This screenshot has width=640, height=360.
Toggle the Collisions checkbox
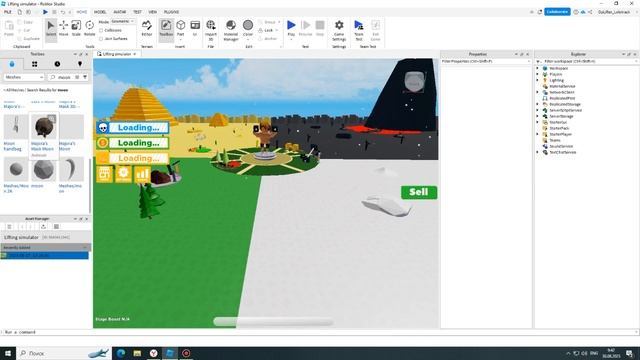click(101, 30)
